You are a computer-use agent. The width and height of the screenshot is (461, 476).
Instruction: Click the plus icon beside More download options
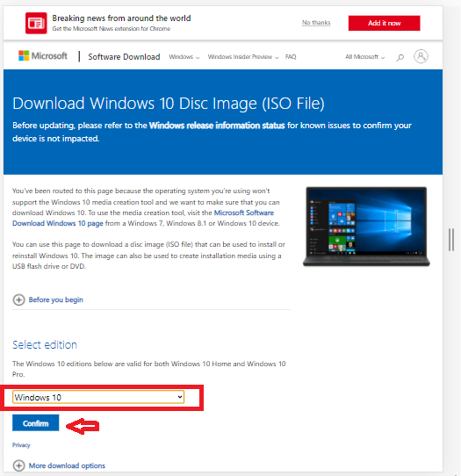(x=18, y=465)
